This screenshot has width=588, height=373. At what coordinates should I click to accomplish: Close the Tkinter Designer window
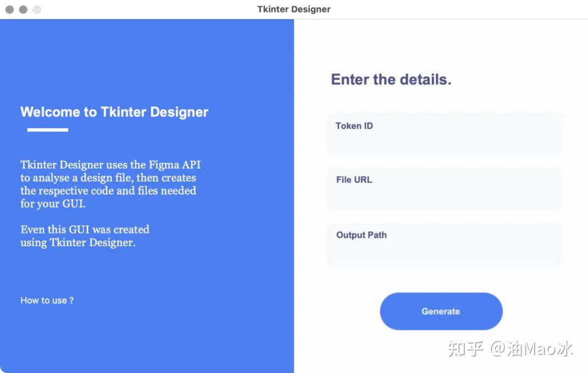coord(10,9)
